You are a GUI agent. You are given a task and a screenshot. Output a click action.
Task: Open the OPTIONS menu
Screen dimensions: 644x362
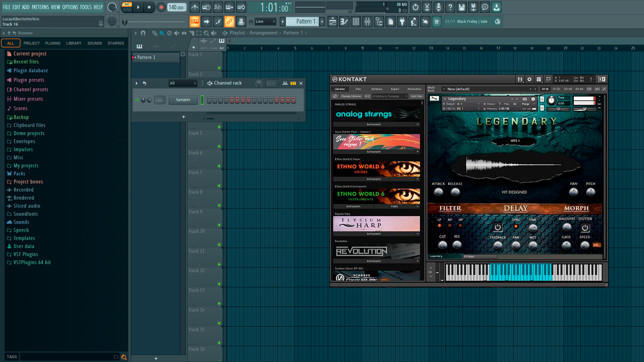pos(70,7)
